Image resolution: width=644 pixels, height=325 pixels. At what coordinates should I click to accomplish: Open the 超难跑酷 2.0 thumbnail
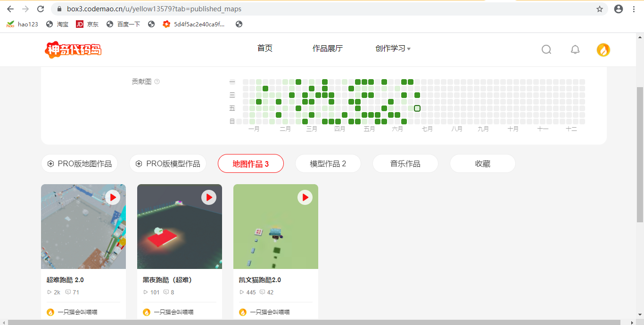(83, 227)
